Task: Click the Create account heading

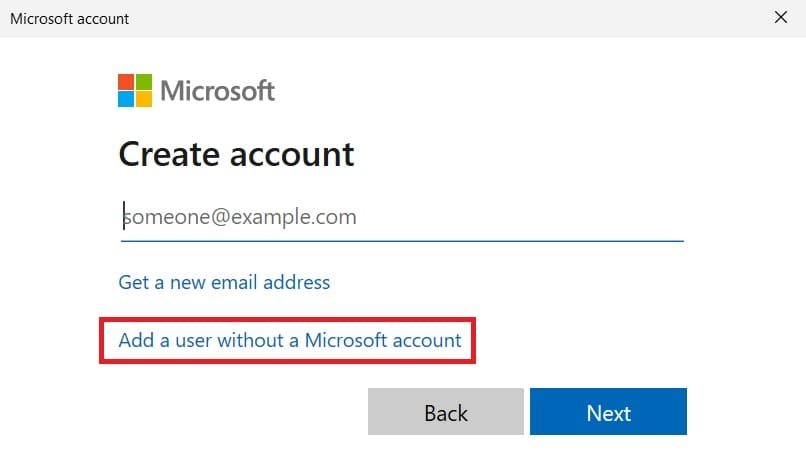Action: click(236, 154)
